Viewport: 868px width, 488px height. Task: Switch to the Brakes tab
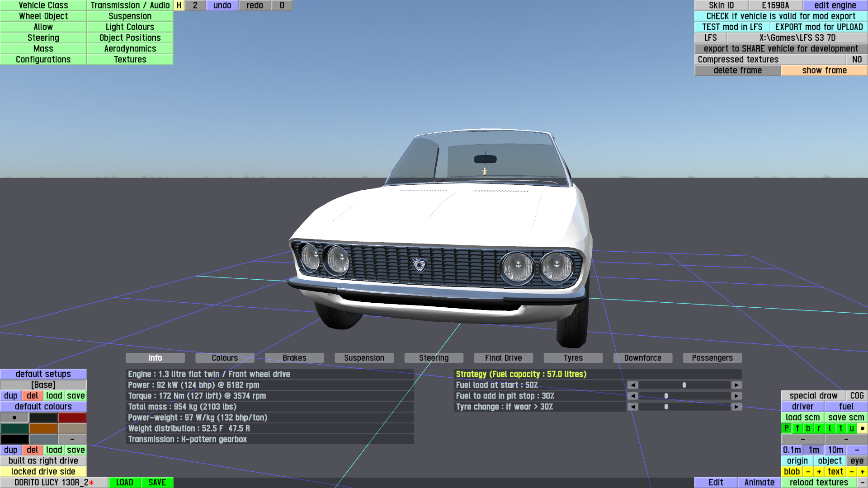(294, 358)
